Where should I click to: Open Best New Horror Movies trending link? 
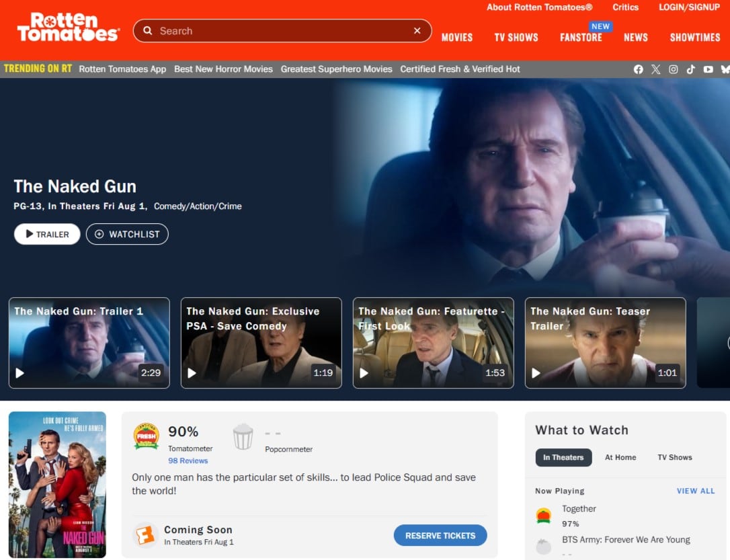coord(223,69)
